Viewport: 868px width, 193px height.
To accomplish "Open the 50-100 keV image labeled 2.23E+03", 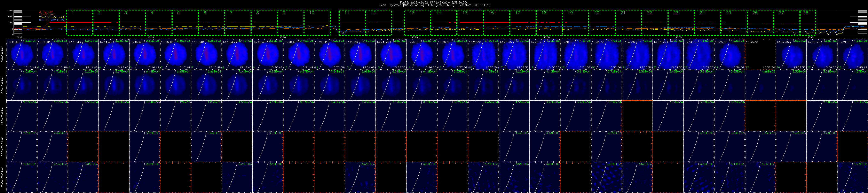I will click(237, 177).
